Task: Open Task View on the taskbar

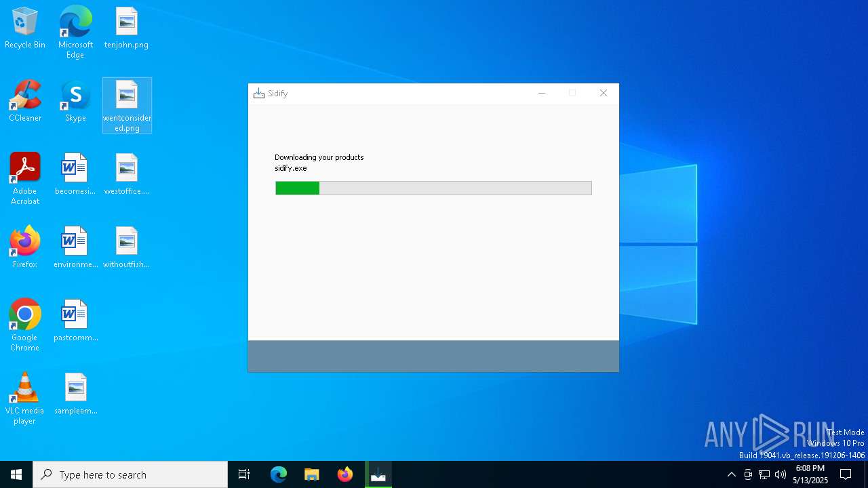Action: (244, 474)
